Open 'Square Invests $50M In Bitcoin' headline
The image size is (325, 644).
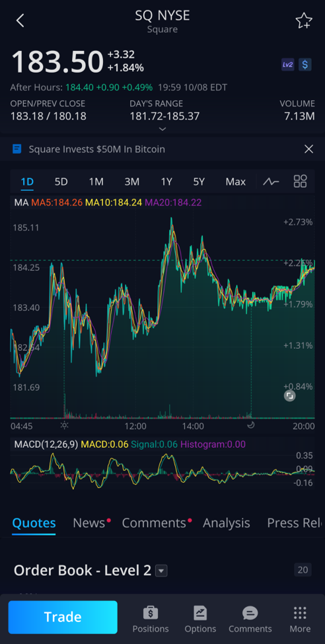point(97,149)
